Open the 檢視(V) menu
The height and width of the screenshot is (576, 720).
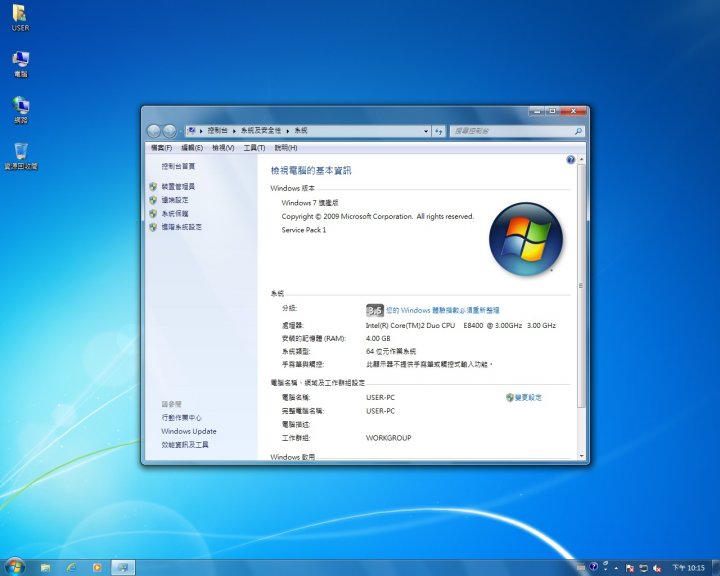[223, 148]
